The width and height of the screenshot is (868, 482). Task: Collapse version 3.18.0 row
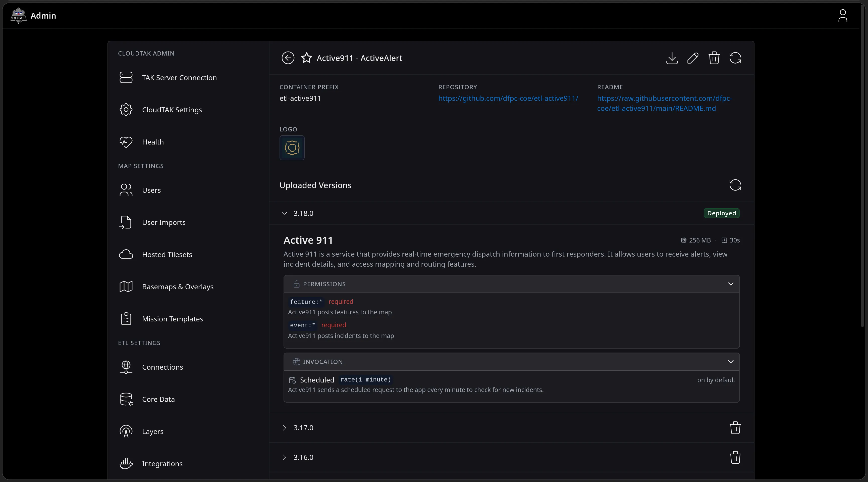[512, 213]
